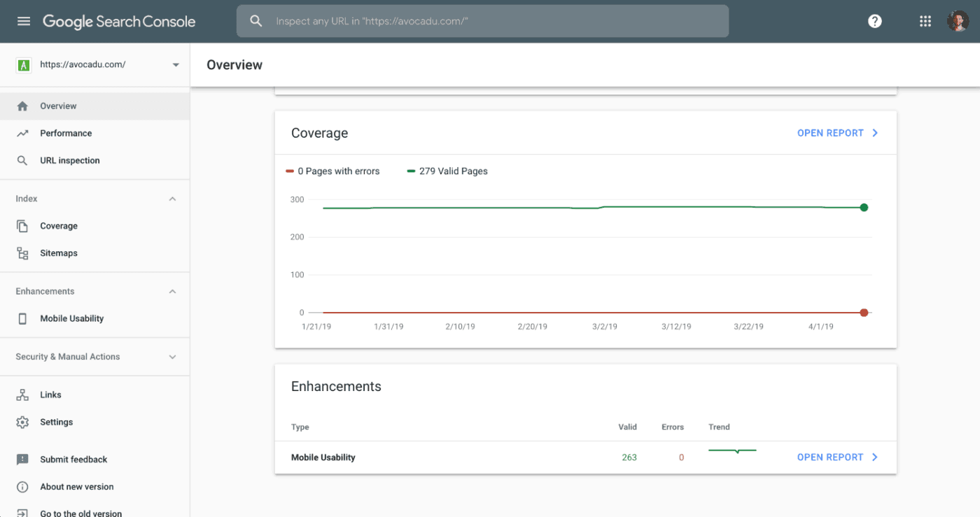980x517 pixels.
Task: Open the navigation hamburger menu
Action: pyautogui.click(x=23, y=20)
